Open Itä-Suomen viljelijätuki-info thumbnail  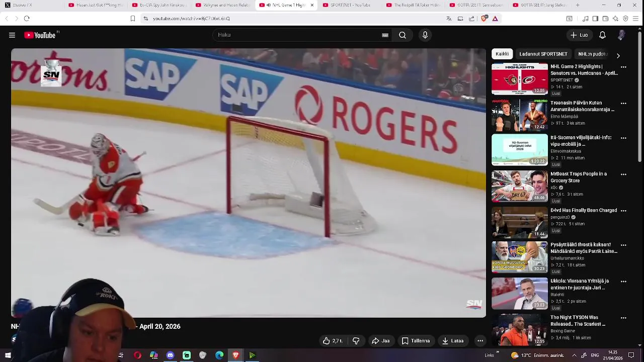(520, 150)
